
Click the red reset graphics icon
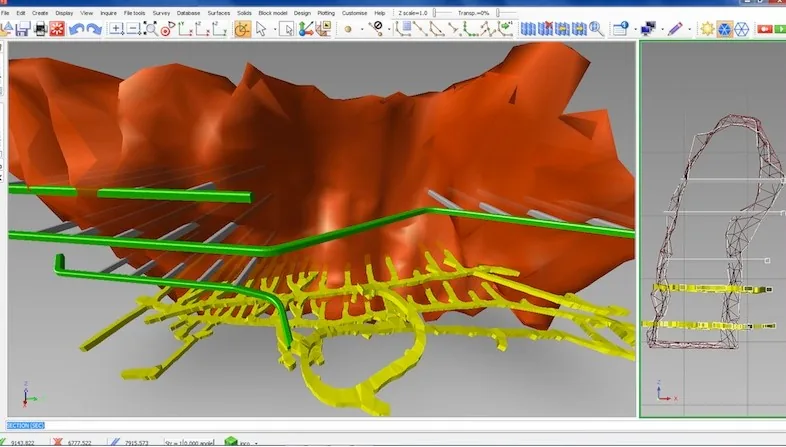coord(57,29)
